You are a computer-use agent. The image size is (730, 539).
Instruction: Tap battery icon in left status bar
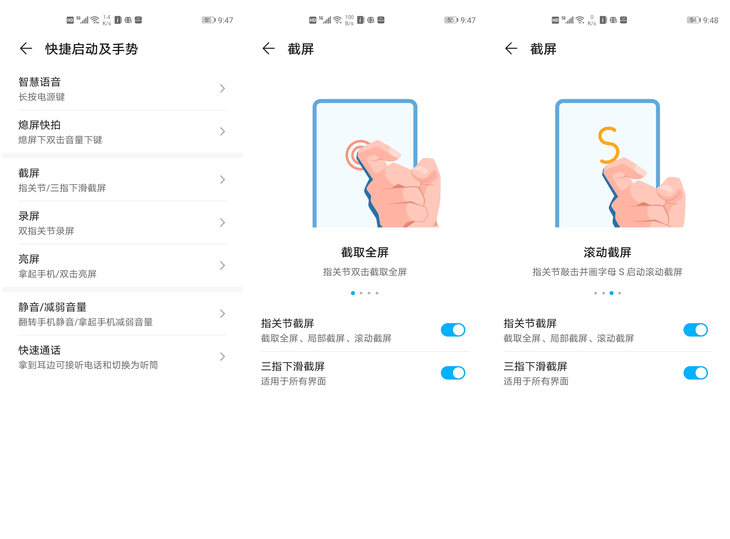click(x=208, y=20)
